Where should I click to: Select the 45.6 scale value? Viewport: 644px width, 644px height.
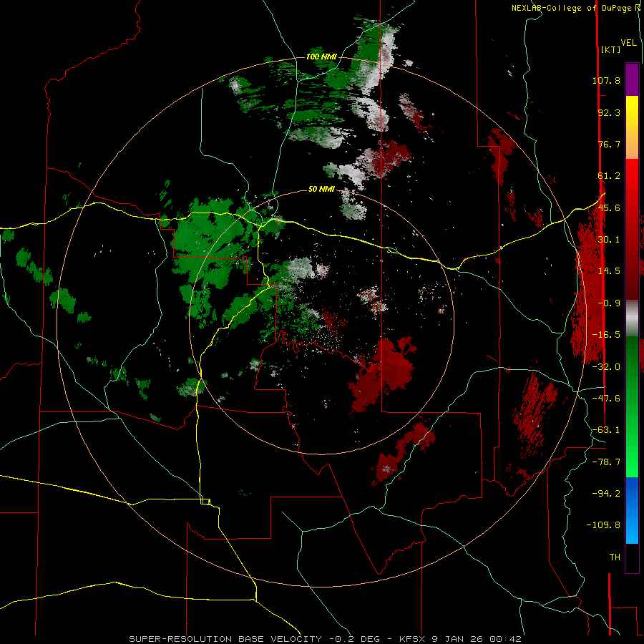[x=609, y=208]
